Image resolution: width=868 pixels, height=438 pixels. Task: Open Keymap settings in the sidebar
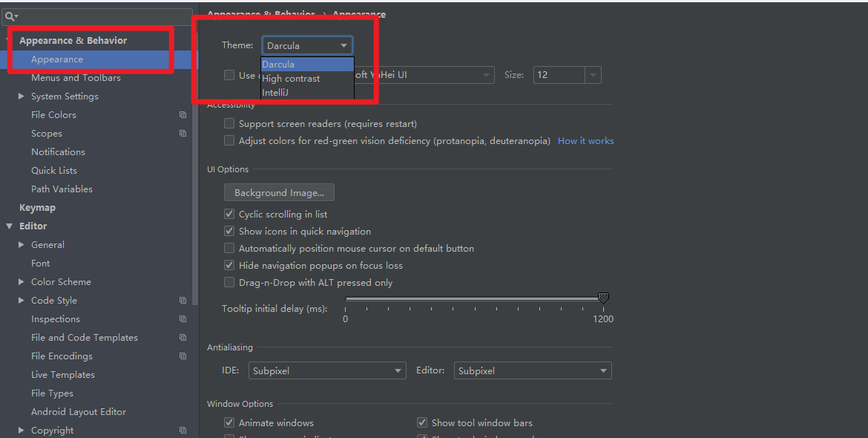[37, 208]
